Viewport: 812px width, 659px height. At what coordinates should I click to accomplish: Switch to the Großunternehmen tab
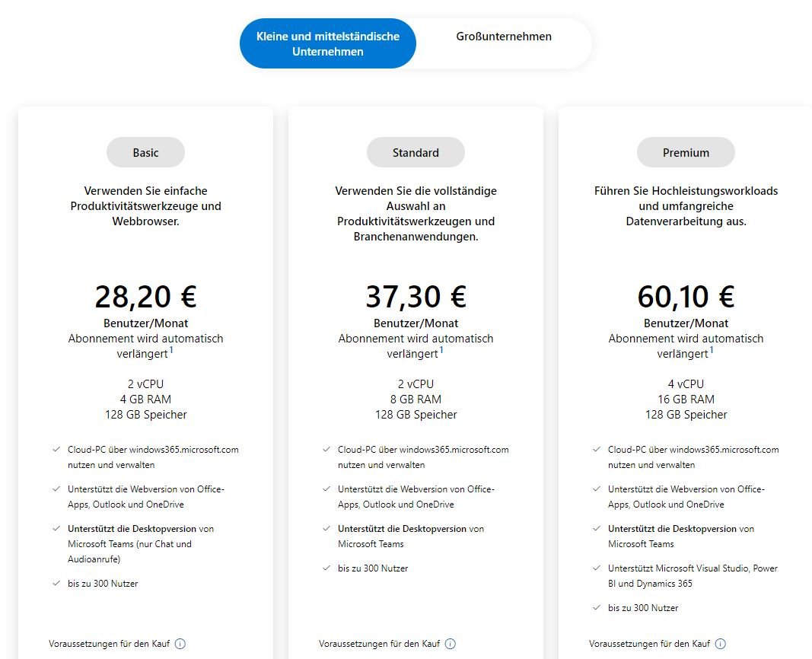pos(503,36)
